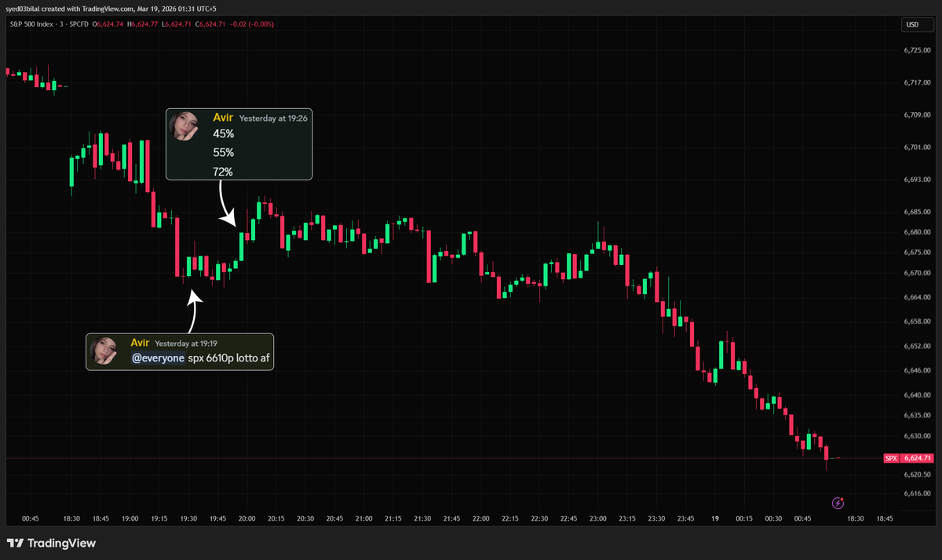Click the 'spx 6610p lotto af' message text
This screenshot has width=942, height=560.
(x=228, y=358)
